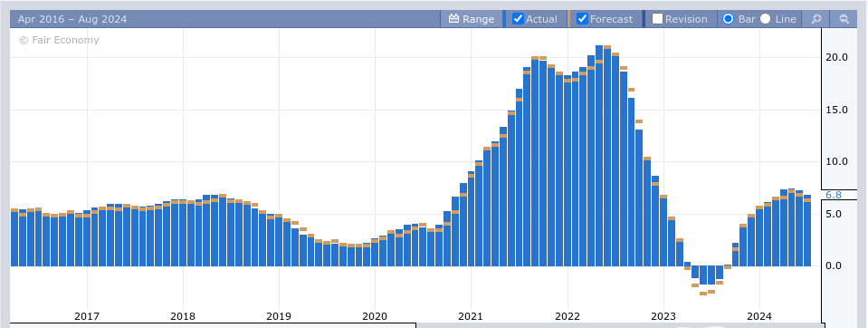Switch to Line chart radio option
Image resolution: width=868 pixels, height=328 pixels.
point(765,19)
